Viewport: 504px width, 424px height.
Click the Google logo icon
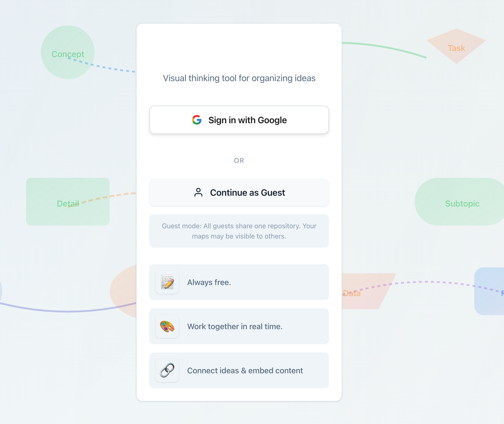point(197,120)
